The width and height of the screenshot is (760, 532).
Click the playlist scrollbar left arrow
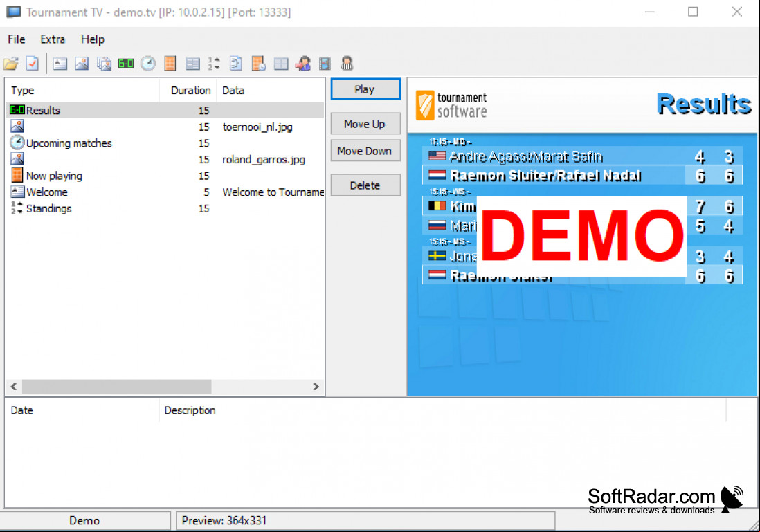(x=14, y=387)
